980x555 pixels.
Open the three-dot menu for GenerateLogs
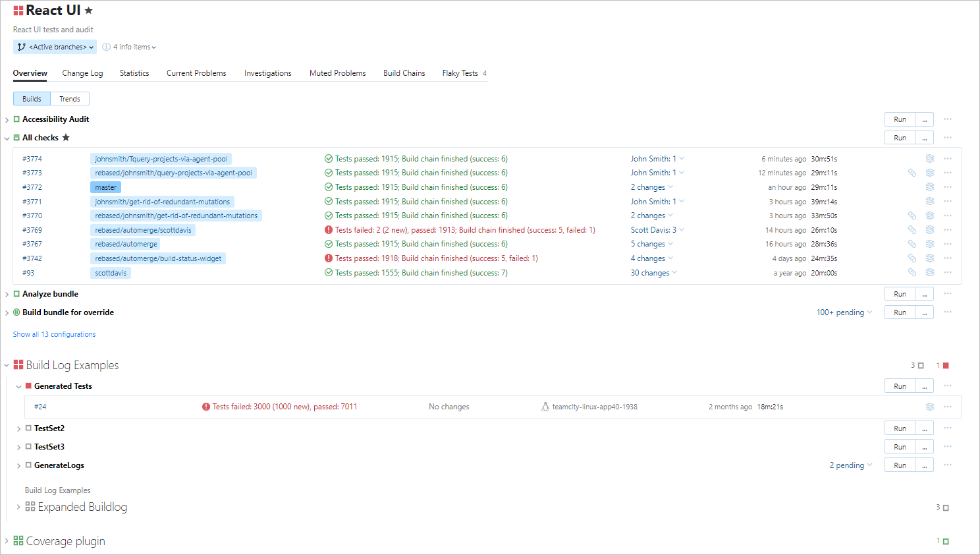point(948,465)
